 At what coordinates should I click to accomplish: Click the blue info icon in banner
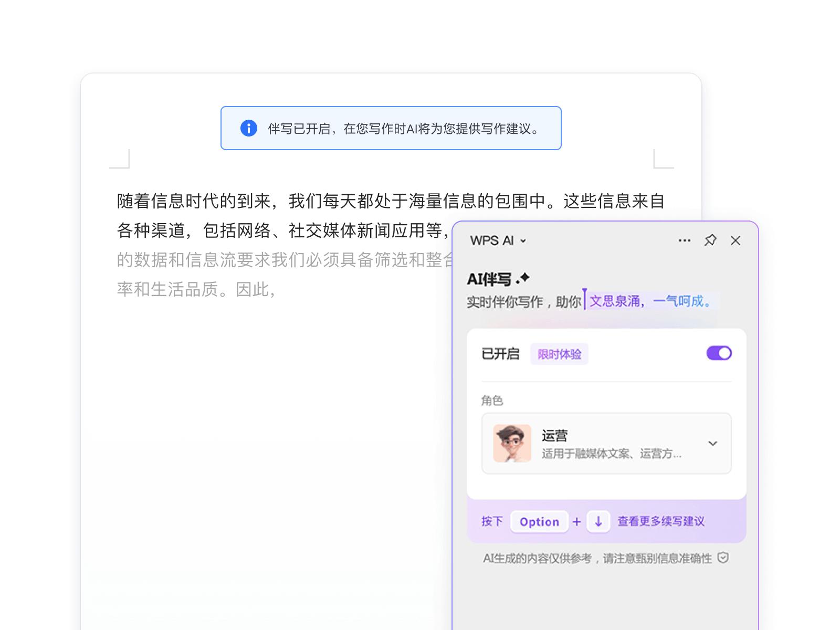(x=248, y=128)
